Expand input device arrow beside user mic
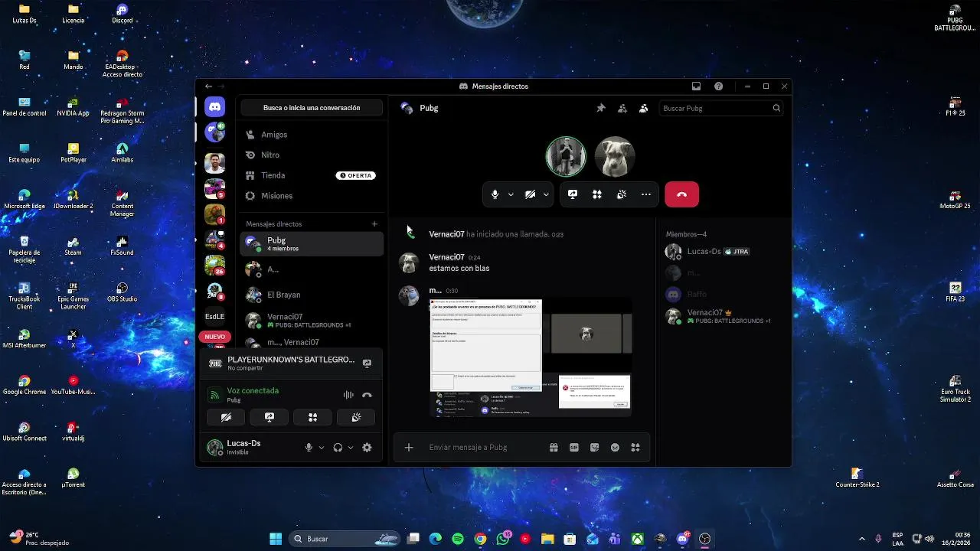Image resolution: width=980 pixels, height=551 pixels. point(322,448)
